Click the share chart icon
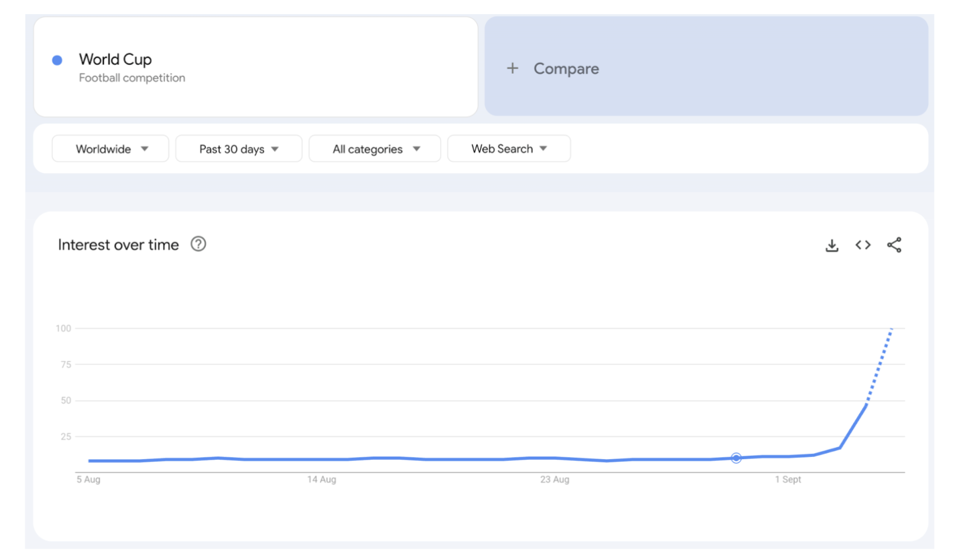Screen dimensions: 965x560 [x=894, y=245]
